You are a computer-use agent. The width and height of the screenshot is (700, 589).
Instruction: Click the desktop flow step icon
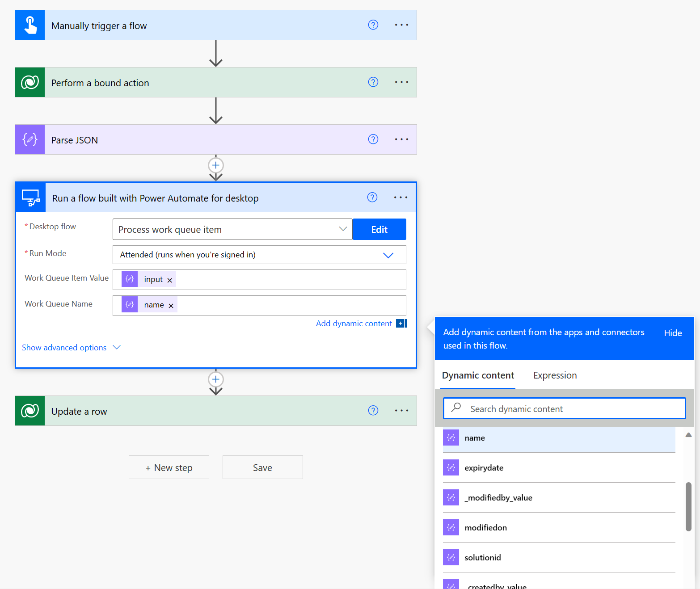(x=30, y=198)
